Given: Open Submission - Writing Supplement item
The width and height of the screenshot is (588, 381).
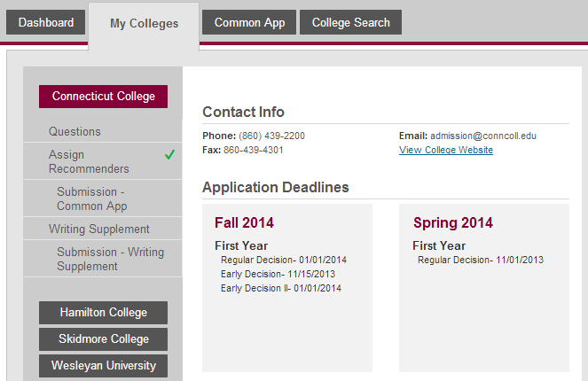Looking at the screenshot, I should pyautogui.click(x=103, y=259).
